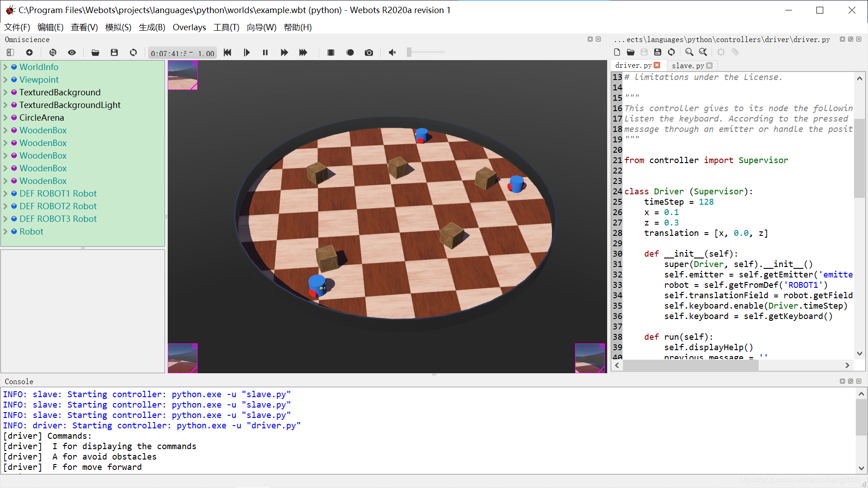Click the bottom-right camera overlay thumbnail
The width and height of the screenshot is (868, 488).
(590, 358)
